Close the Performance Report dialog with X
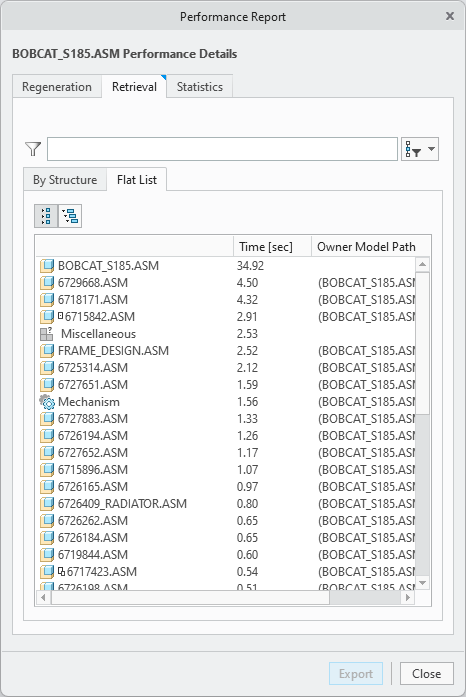Screen dimensions: 466x697 coord(450,16)
